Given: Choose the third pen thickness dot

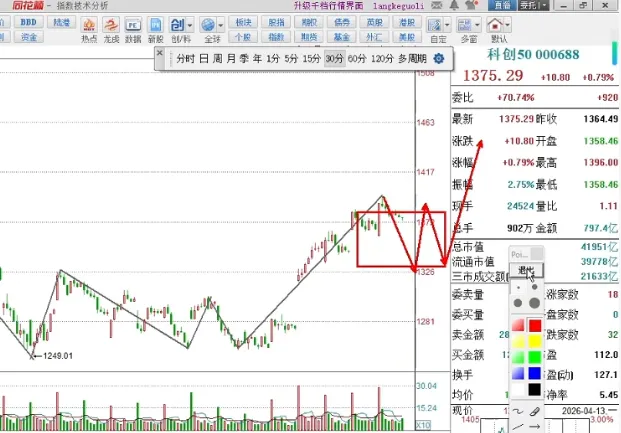Looking at the screenshot, I should click(518, 303).
